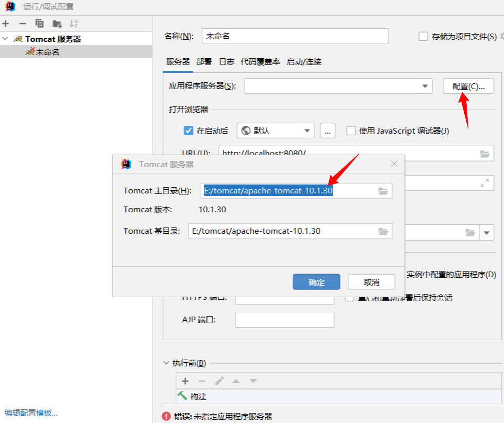Cancel with the 取消 button

pos(371,282)
